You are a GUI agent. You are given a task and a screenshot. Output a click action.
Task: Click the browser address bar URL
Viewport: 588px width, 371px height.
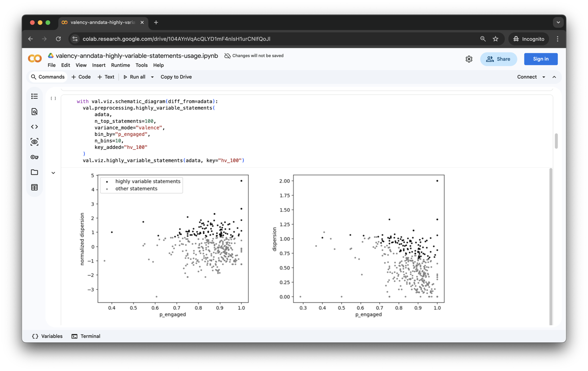tap(176, 39)
